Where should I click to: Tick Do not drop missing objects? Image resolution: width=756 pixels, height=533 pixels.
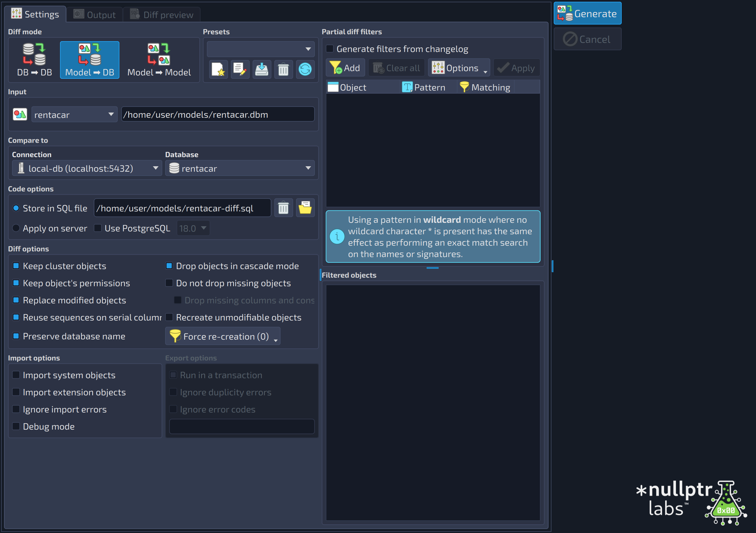[169, 283]
